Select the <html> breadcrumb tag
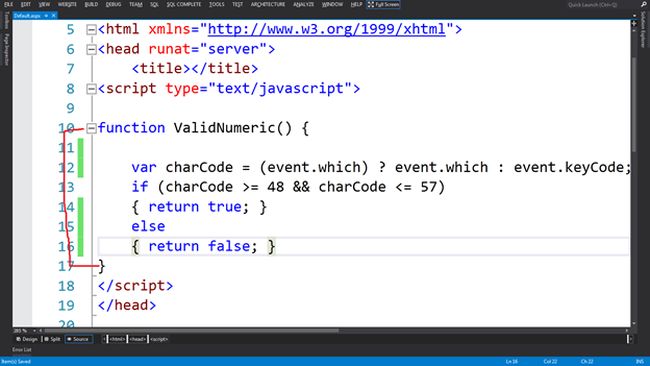650x366 pixels. (117, 339)
